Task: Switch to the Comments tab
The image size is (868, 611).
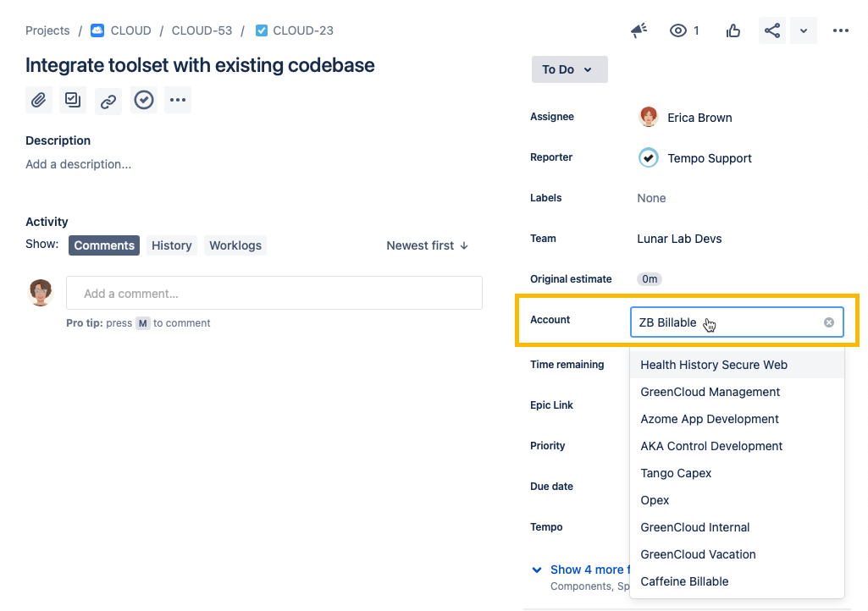Action: [104, 245]
